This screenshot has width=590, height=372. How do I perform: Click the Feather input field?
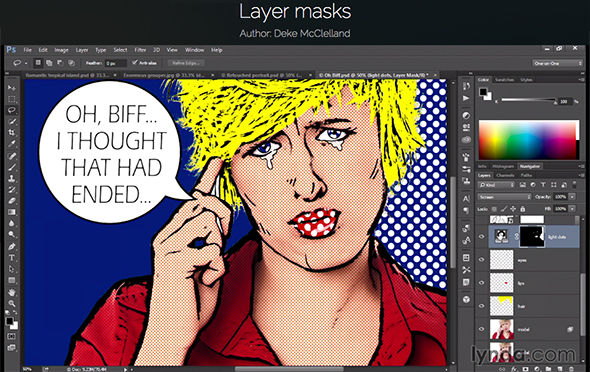(116, 63)
